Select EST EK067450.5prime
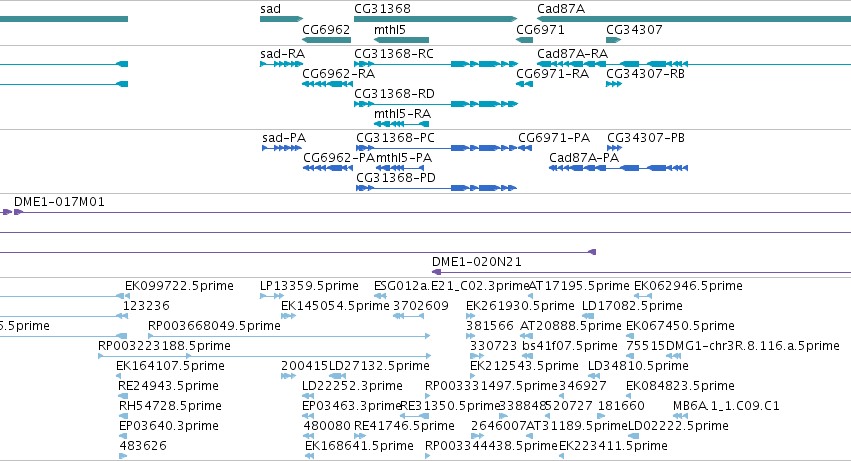This screenshot has height=461, width=851. (x=680, y=326)
